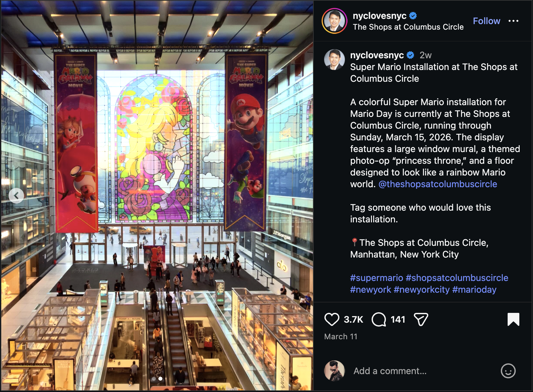The height and width of the screenshot is (392, 533).
Task: Open the #supermario hashtag
Action: (376, 278)
